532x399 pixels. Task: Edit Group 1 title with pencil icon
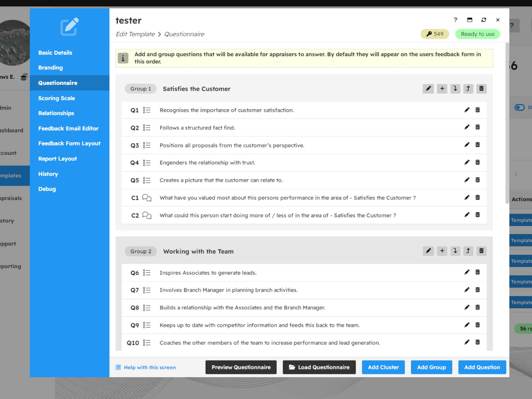pyautogui.click(x=428, y=89)
